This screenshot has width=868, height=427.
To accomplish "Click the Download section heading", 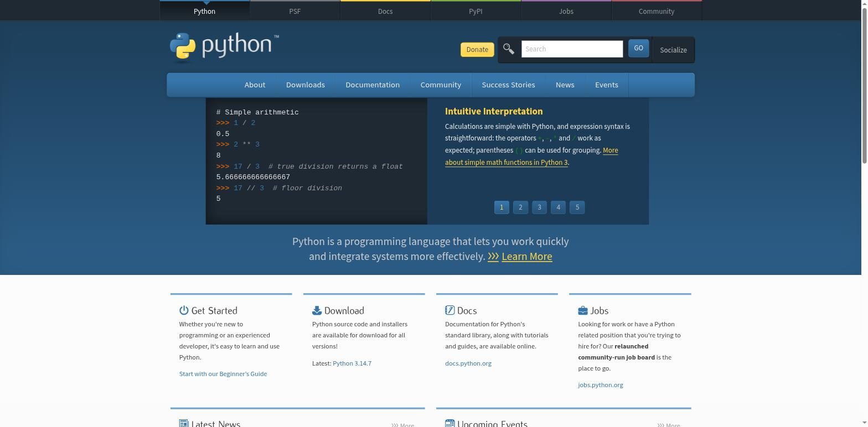I will pyautogui.click(x=344, y=311).
